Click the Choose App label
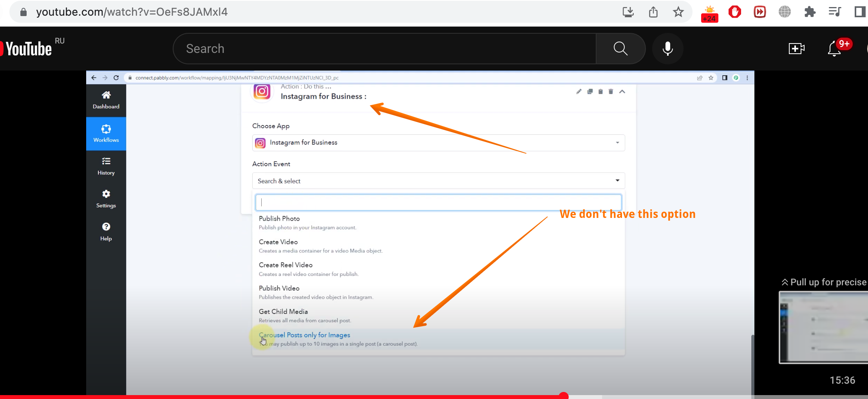 tap(271, 126)
